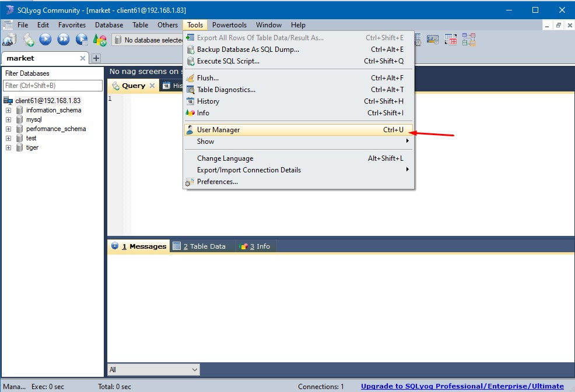Click the pivot table wizard toolbar icon
The height and width of the screenshot is (392, 575).
pyautogui.click(x=451, y=40)
